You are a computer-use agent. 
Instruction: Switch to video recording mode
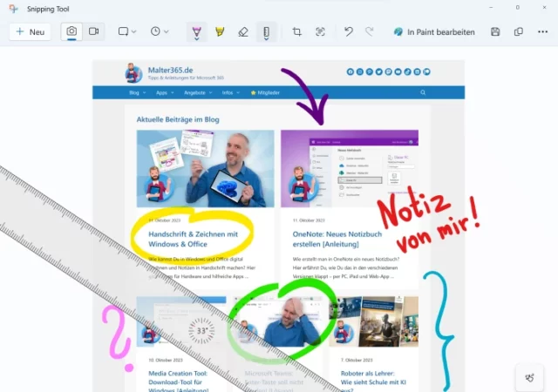[x=93, y=31]
